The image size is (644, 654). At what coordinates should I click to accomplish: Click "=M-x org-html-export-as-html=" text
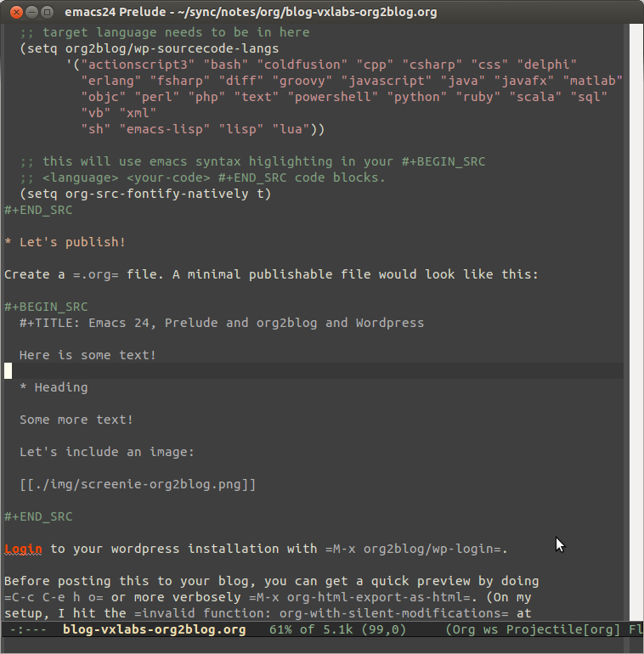359,597
